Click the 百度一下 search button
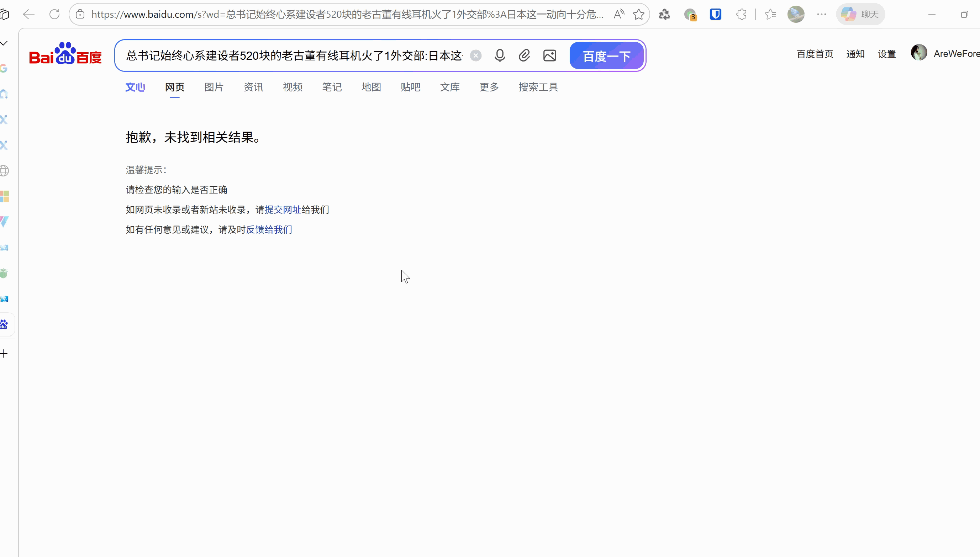This screenshot has width=980, height=557. [x=606, y=55]
